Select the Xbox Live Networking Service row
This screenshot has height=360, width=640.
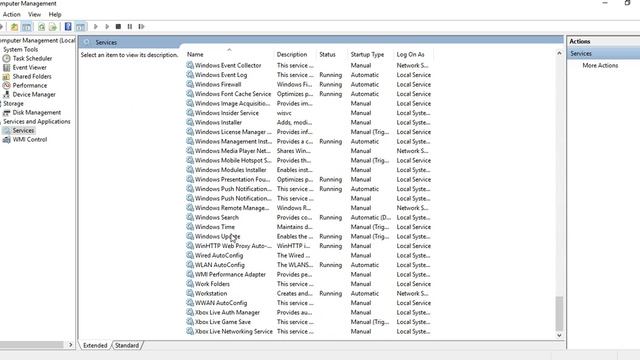(x=309, y=331)
